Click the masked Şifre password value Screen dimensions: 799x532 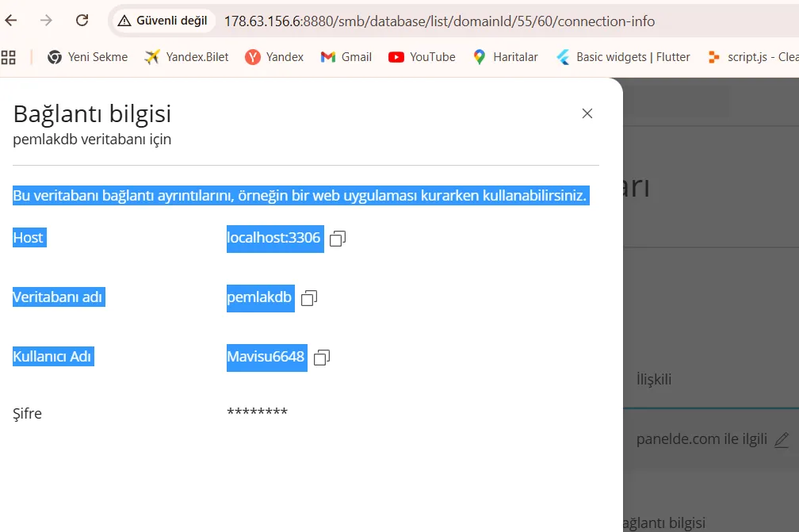point(257,413)
